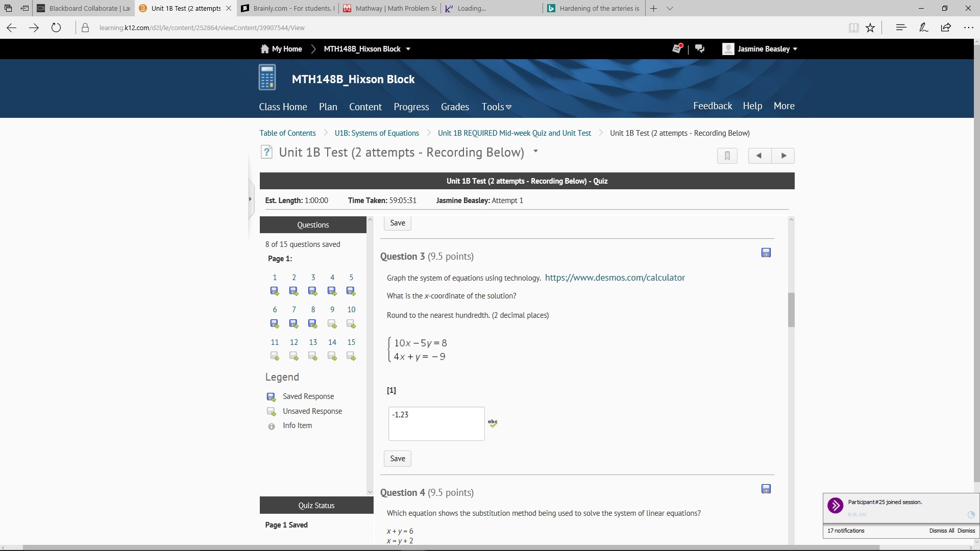
Task: Switch to the Brainly.com browser tab
Action: click(x=288, y=8)
